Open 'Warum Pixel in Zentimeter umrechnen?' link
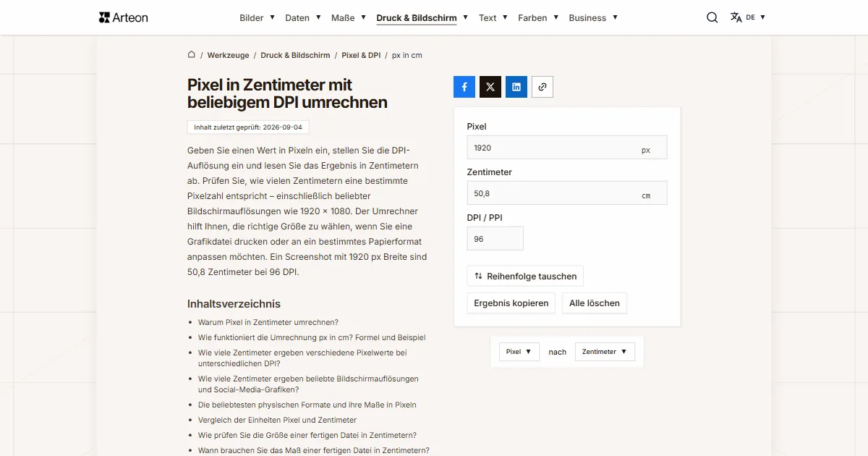 click(x=268, y=323)
